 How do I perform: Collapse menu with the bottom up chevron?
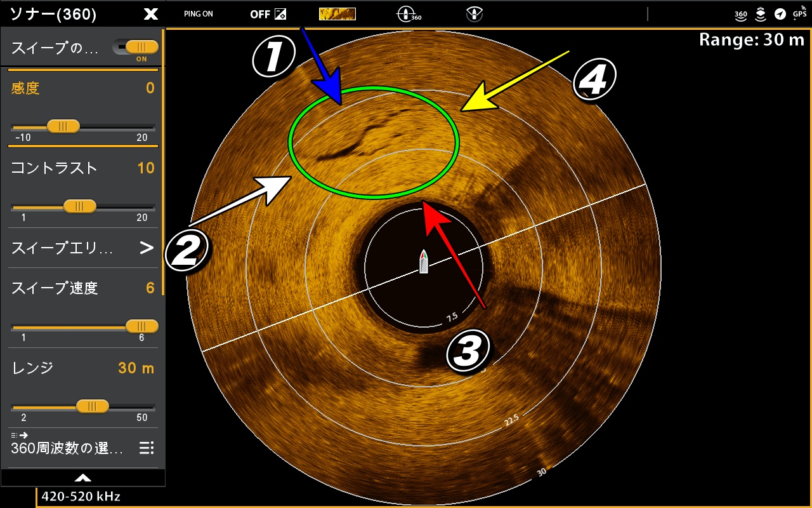(83, 478)
